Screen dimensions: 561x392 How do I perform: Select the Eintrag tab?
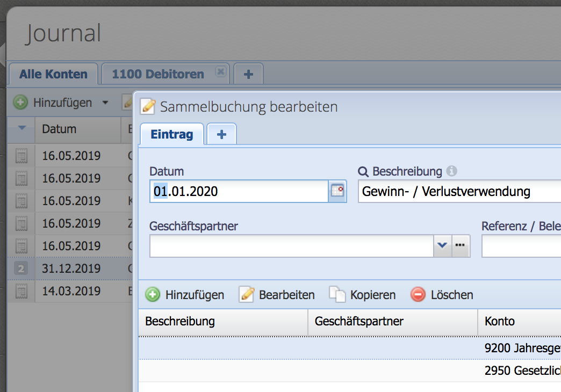pos(171,134)
